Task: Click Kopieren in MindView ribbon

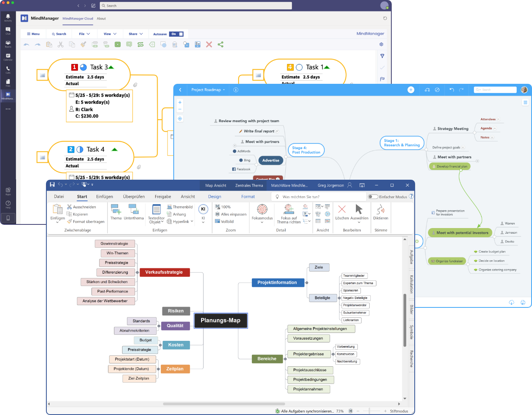Action: click(77, 214)
